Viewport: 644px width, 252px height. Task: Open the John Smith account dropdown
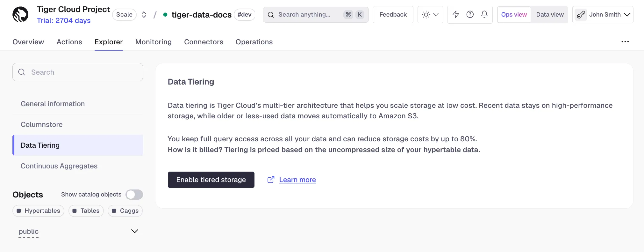(x=603, y=15)
